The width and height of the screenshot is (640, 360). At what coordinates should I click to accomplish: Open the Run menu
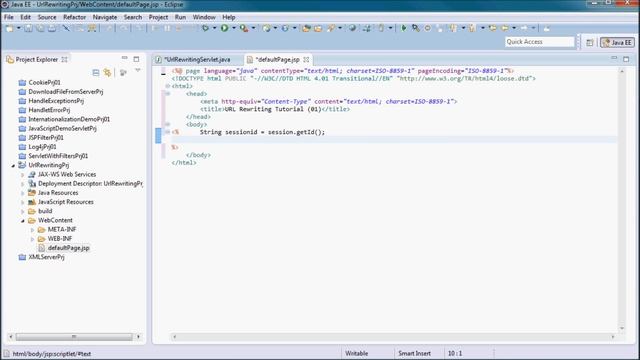180,17
